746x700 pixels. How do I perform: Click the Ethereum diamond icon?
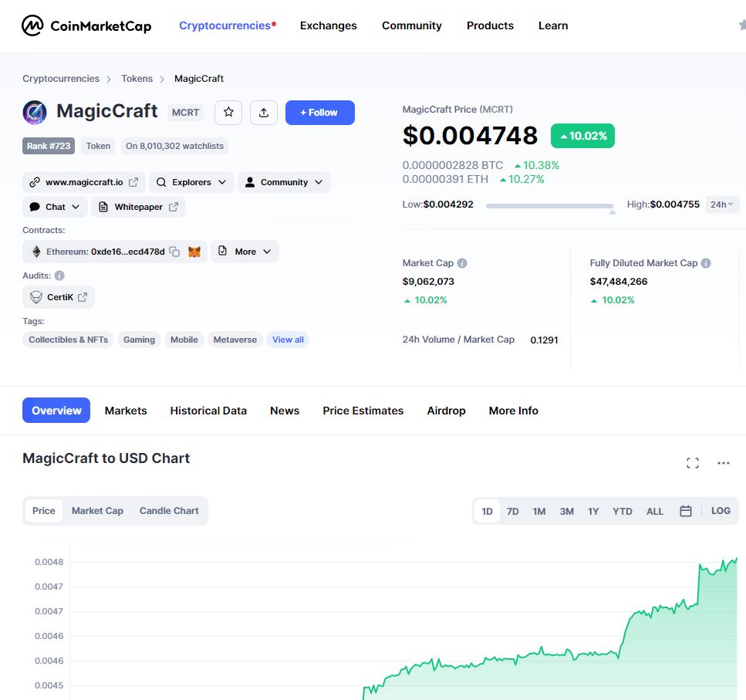pyautogui.click(x=36, y=252)
